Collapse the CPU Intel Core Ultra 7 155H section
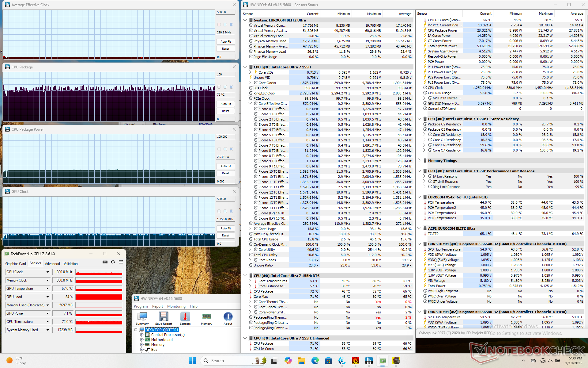The height and width of the screenshot is (368, 588). click(245, 67)
